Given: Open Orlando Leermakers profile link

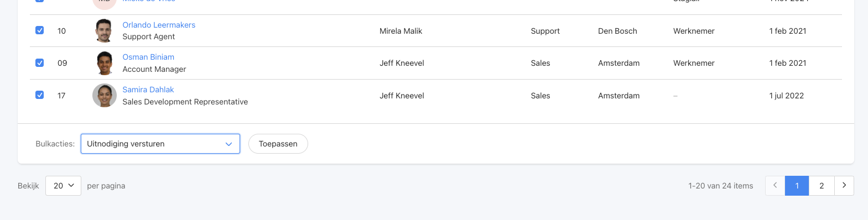Looking at the screenshot, I should [159, 25].
